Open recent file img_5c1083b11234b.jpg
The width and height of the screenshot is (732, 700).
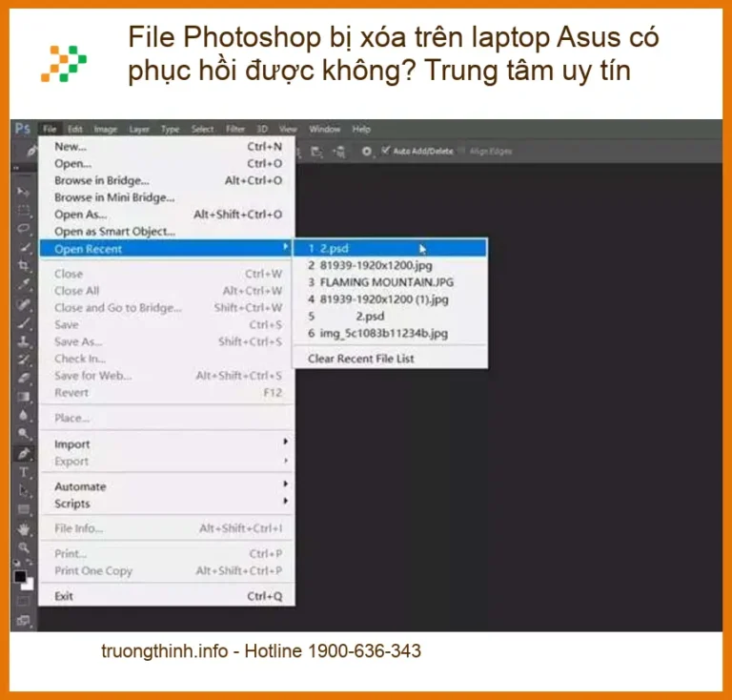[x=390, y=333]
